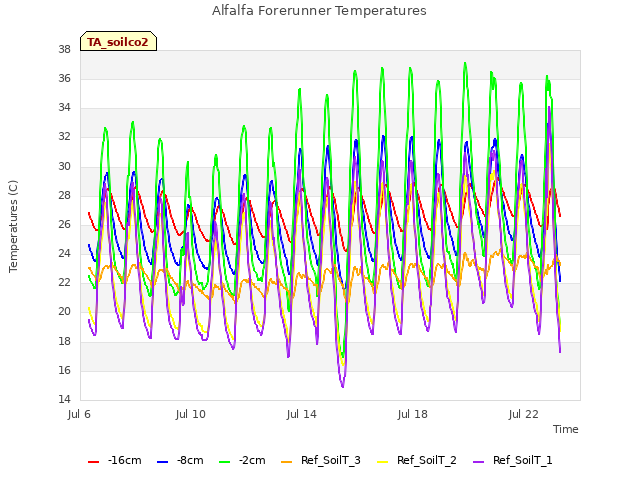Click the blue -8cm legend color marker
The height and width of the screenshot is (480, 640).
click(162, 462)
